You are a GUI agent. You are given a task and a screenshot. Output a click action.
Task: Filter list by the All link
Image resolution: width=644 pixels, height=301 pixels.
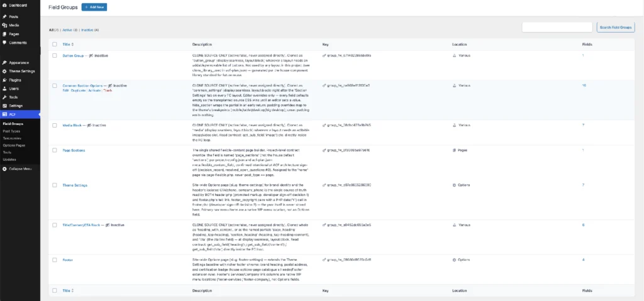51,30
